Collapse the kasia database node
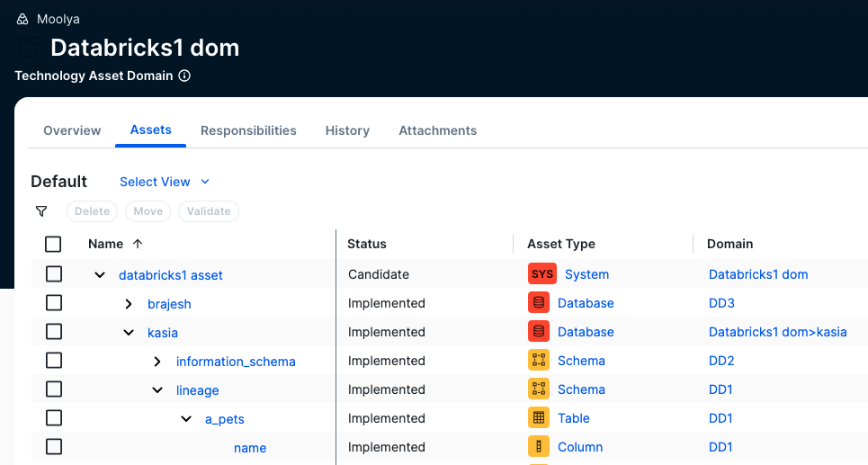This screenshot has height=465, width=868. (x=129, y=333)
